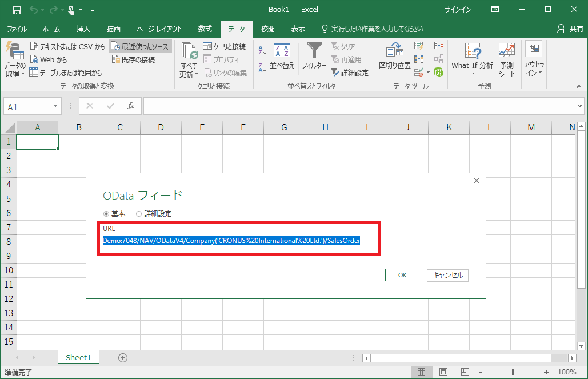The height and width of the screenshot is (379, 588).
Task: Switch to Normal view in status bar
Action: pyautogui.click(x=422, y=372)
